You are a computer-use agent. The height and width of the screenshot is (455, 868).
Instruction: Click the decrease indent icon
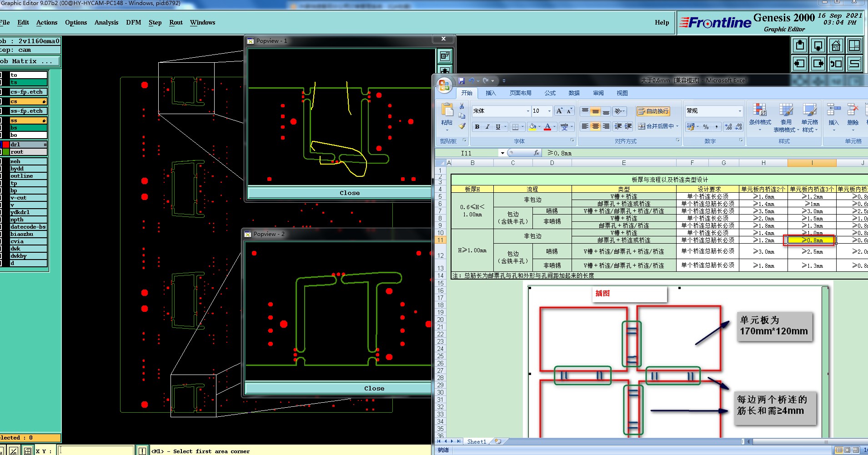(618, 126)
